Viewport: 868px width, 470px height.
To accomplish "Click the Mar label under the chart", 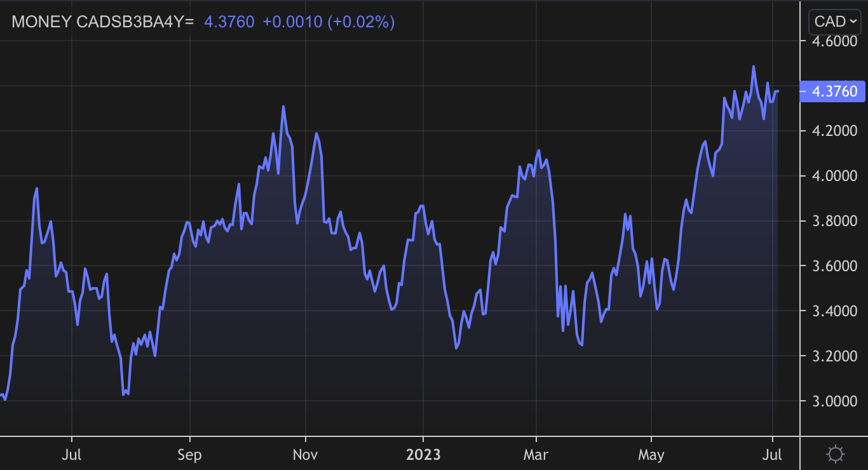I will pos(536,455).
